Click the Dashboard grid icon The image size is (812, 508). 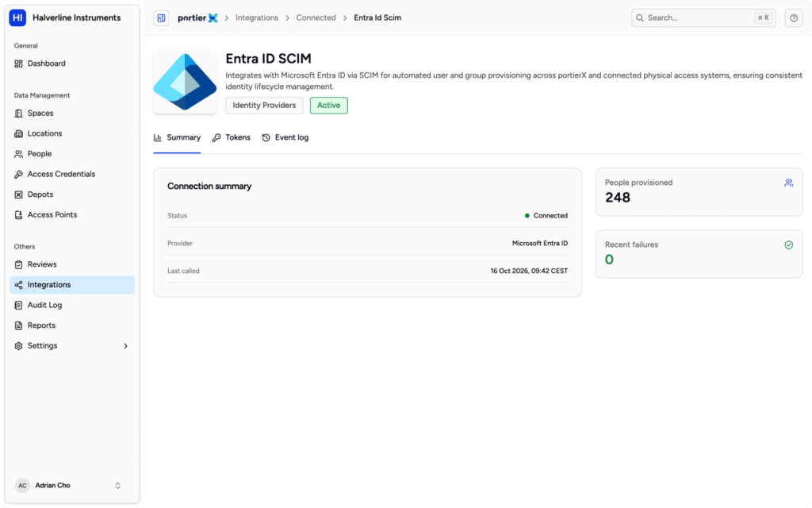tap(19, 63)
